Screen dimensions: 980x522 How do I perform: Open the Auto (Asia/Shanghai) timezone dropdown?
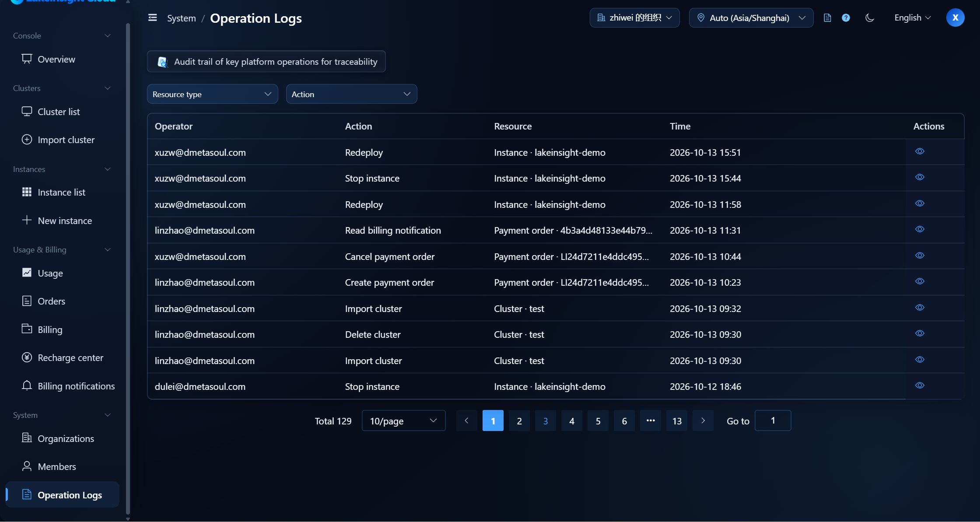[751, 18]
